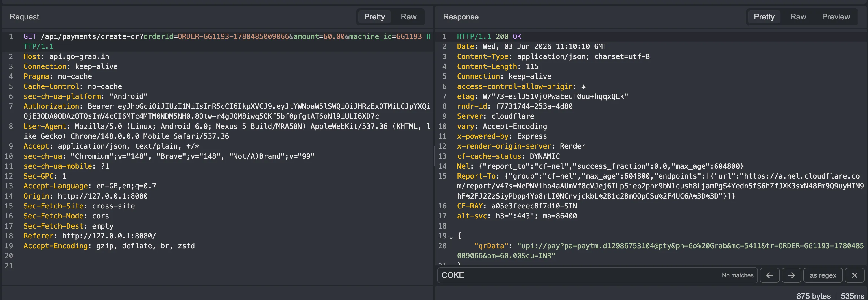The width and height of the screenshot is (868, 300).
Task: Click the Origin header http://127.0.0.1:8080
Action: 85,196
